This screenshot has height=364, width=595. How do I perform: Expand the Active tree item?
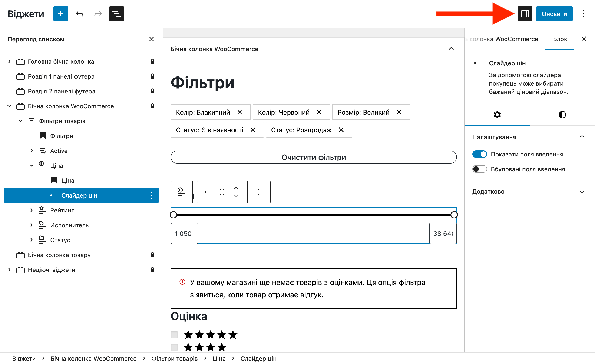[x=31, y=150]
